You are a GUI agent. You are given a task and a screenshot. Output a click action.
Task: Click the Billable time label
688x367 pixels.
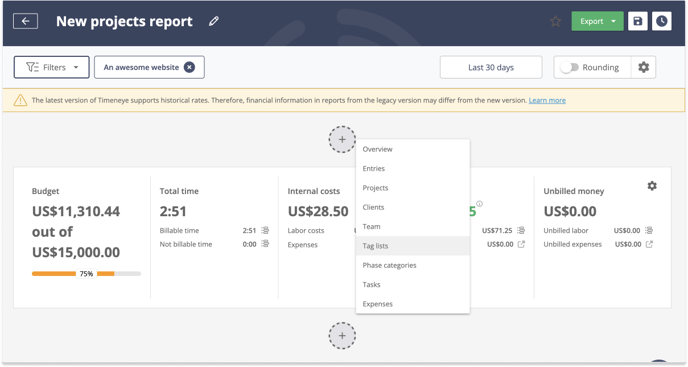click(179, 230)
